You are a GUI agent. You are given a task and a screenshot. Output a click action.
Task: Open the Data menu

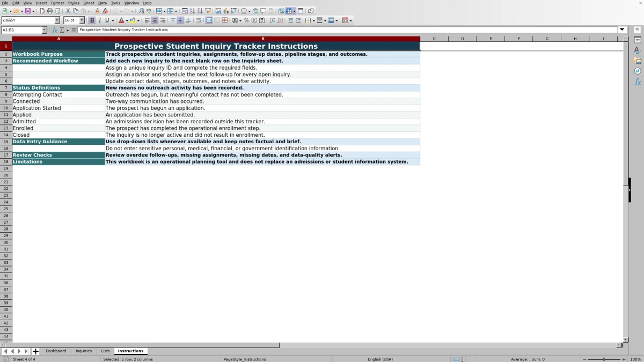pos(102,3)
